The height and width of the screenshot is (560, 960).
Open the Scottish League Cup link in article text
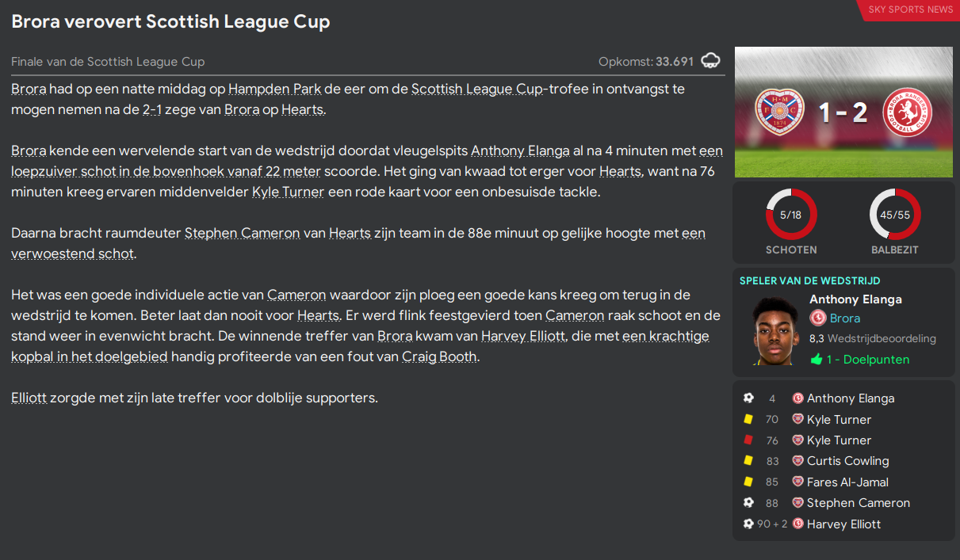tap(477, 89)
